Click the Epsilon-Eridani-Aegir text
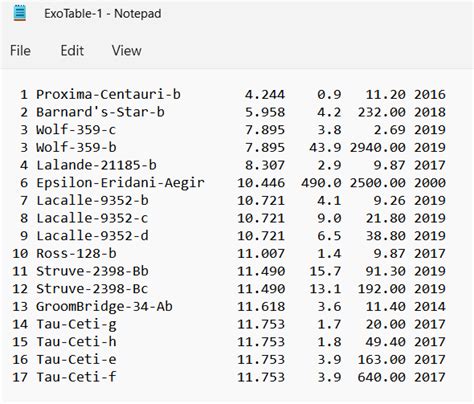 (120, 183)
